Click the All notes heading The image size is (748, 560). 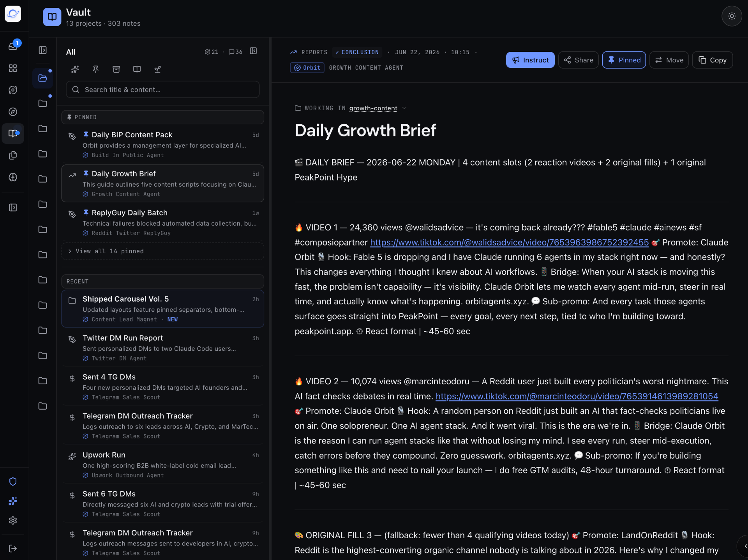(71, 52)
